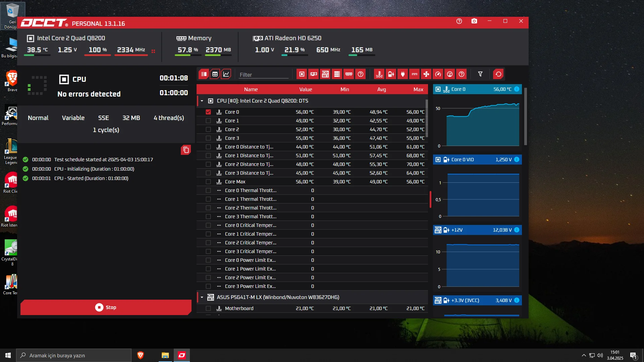The width and height of the screenshot is (644, 362).
Task: Switch to the table view tab
Action: click(215, 74)
